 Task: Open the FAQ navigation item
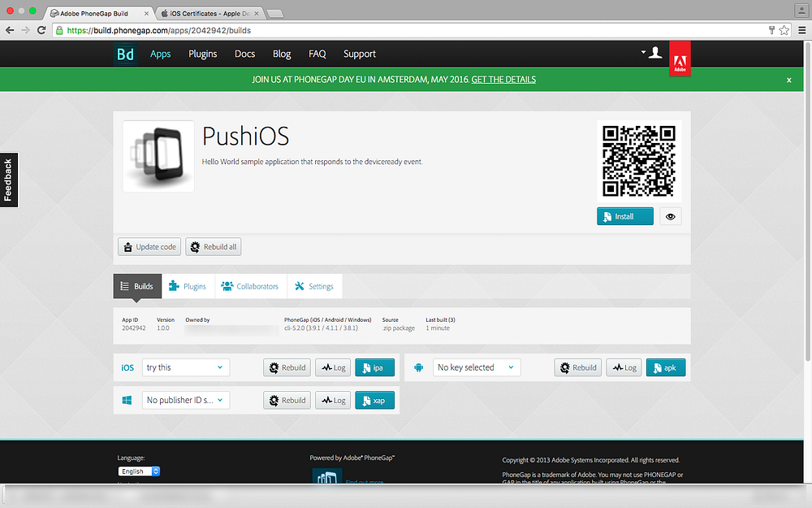[317, 54]
